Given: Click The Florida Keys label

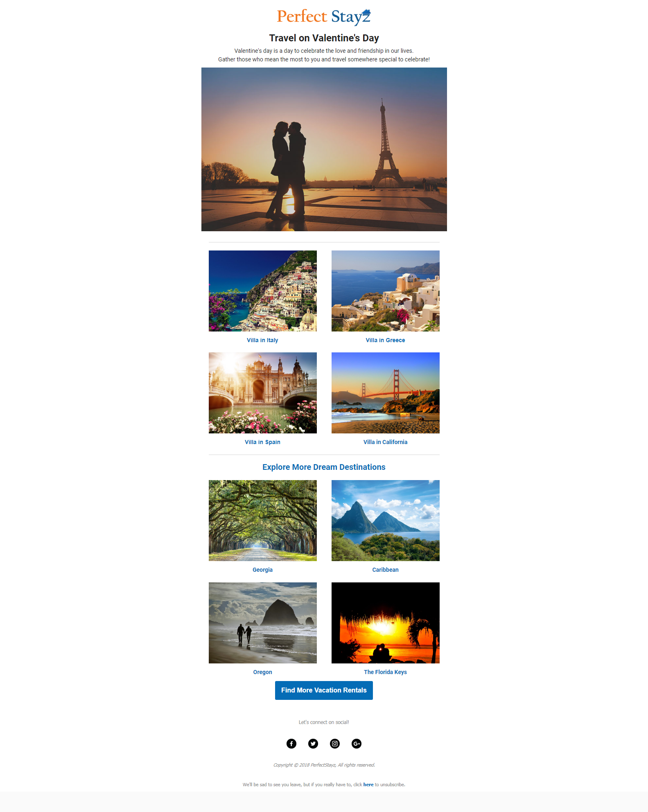Looking at the screenshot, I should (385, 672).
